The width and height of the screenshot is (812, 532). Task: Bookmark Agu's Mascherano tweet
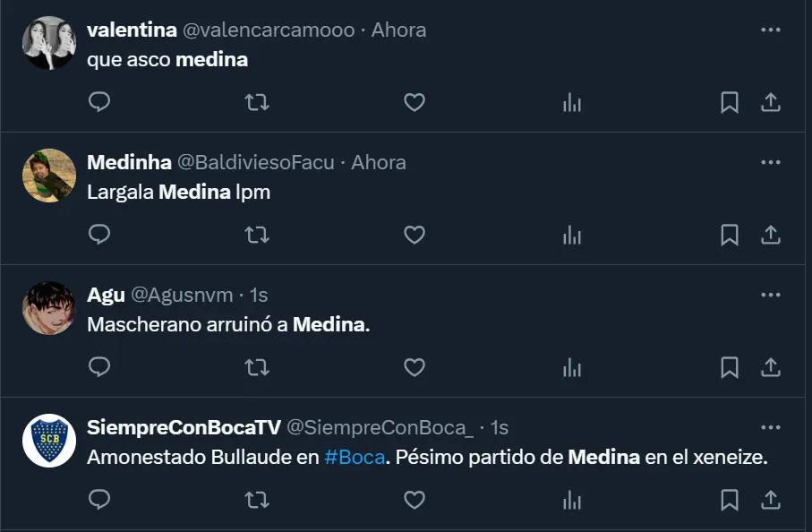click(730, 368)
